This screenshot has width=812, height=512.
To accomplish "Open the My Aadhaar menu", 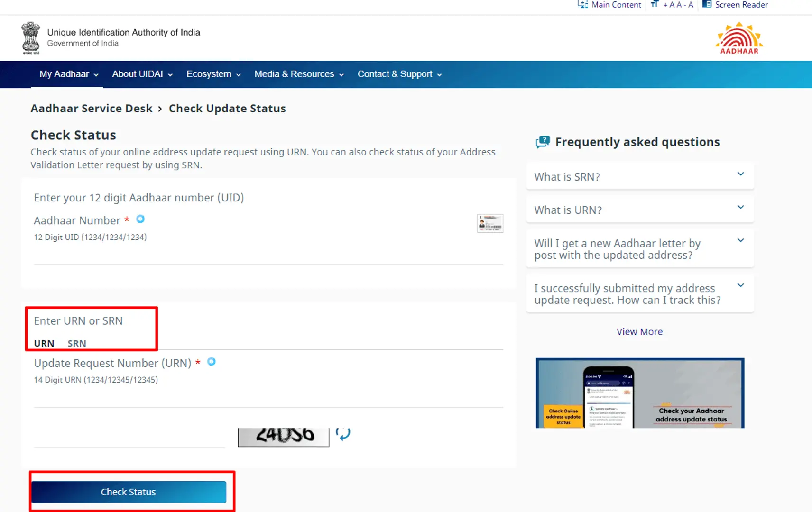I will 69,74.
